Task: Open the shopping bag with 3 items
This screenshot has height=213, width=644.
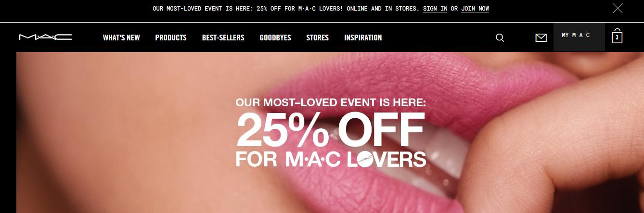Action: 617,37
